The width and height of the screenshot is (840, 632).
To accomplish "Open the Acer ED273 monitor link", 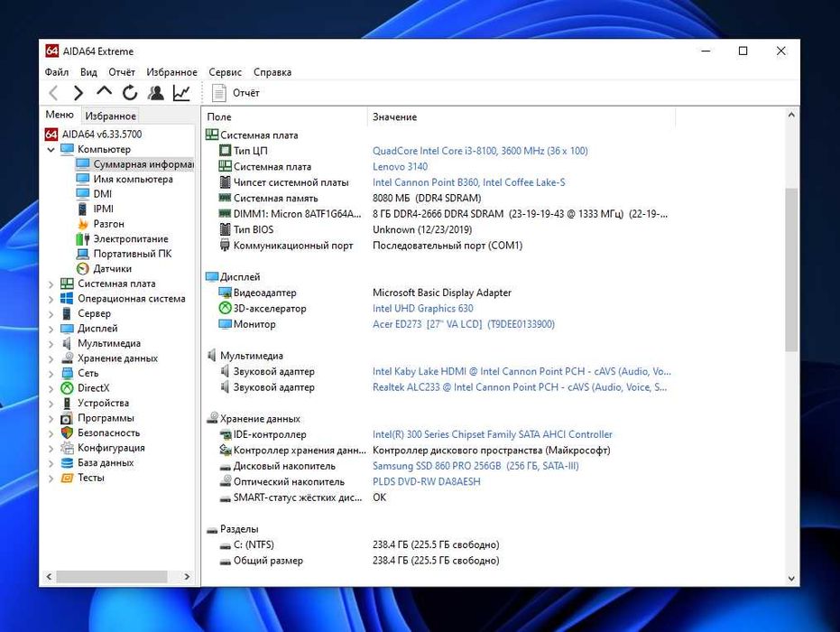I will (x=464, y=324).
